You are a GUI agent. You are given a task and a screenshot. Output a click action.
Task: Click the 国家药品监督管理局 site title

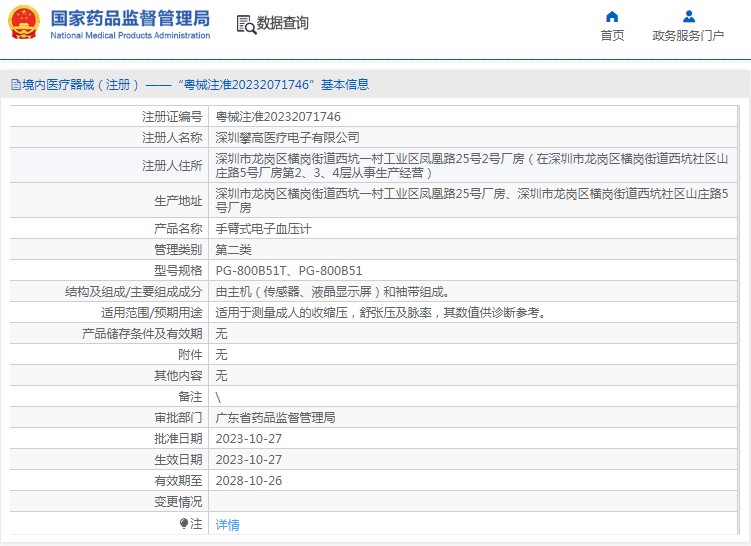tap(130, 18)
